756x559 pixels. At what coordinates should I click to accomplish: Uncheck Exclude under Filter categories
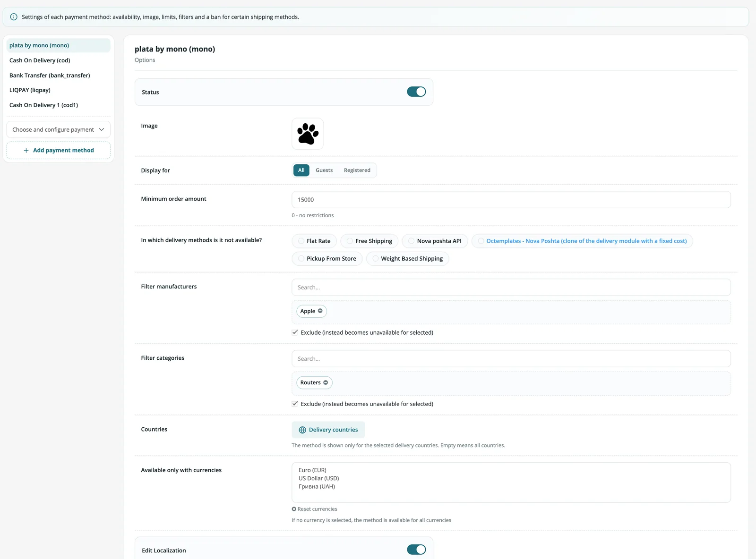(x=295, y=404)
